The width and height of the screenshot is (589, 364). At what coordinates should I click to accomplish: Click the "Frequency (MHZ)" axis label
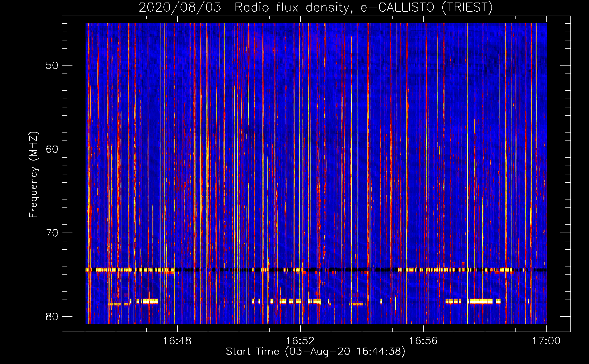click(x=33, y=175)
